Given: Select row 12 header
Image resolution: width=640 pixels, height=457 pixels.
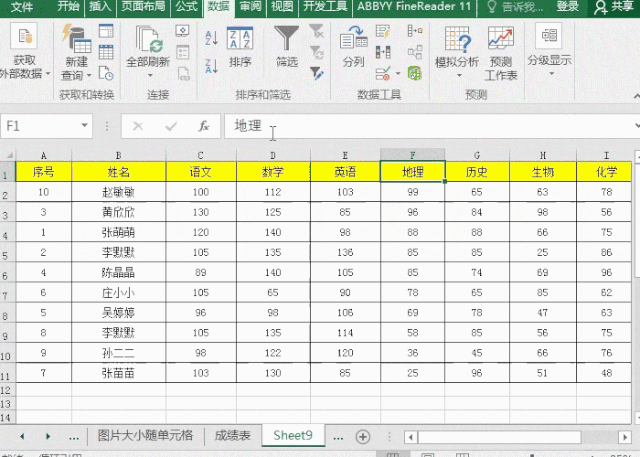Looking at the screenshot, I should pos(6,390).
